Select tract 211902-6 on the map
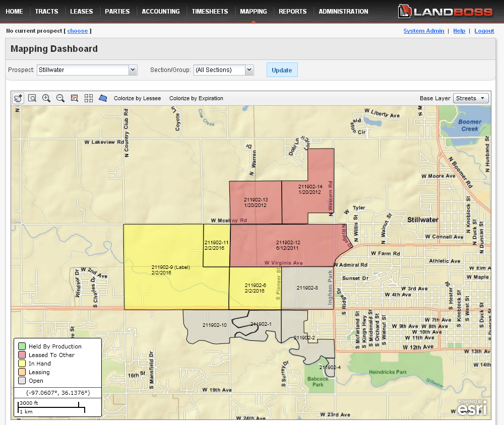 [x=255, y=288]
